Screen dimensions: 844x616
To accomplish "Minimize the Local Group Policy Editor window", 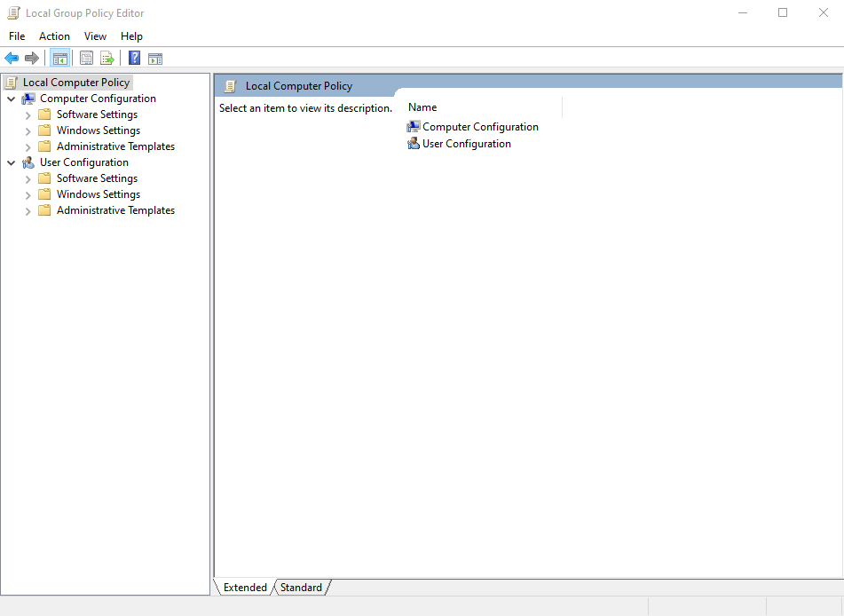I will (743, 13).
